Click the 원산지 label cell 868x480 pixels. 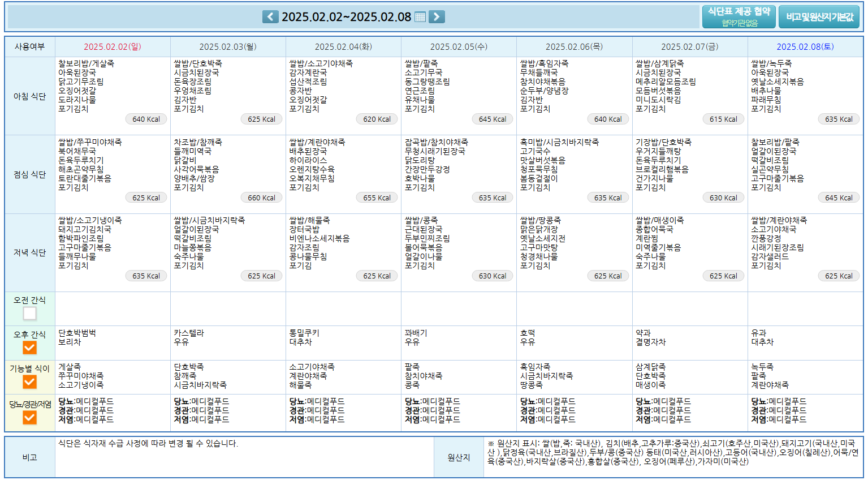[459, 457]
